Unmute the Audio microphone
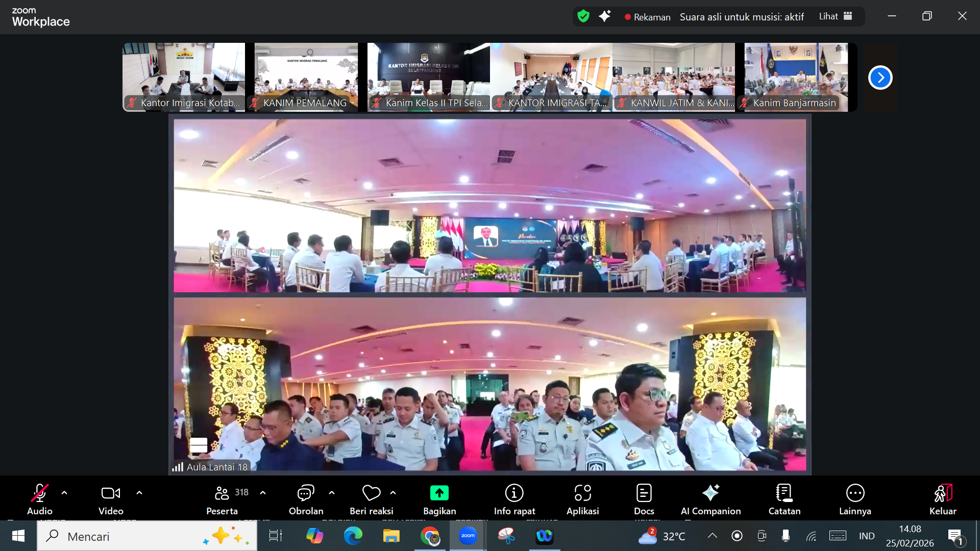The height and width of the screenshot is (551, 980). [39, 499]
